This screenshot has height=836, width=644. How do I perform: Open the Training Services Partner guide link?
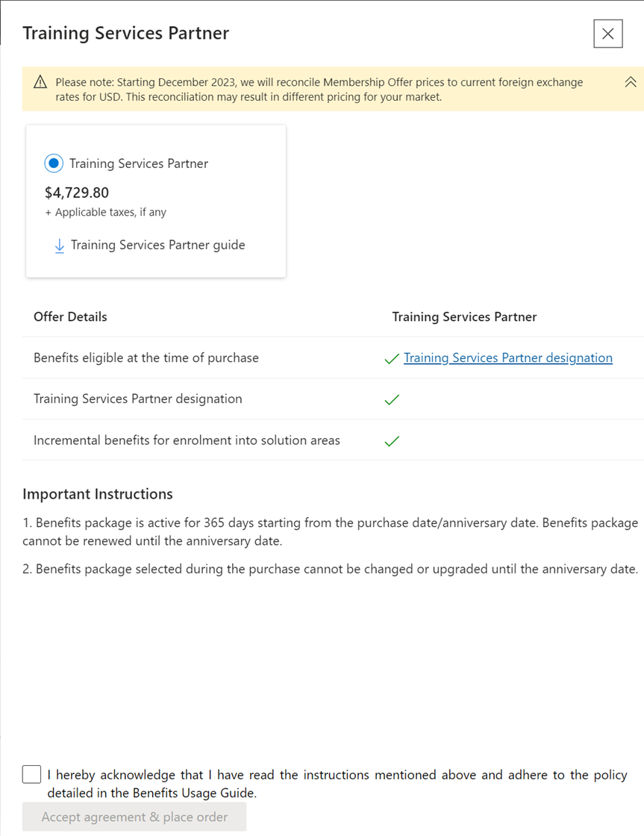157,245
